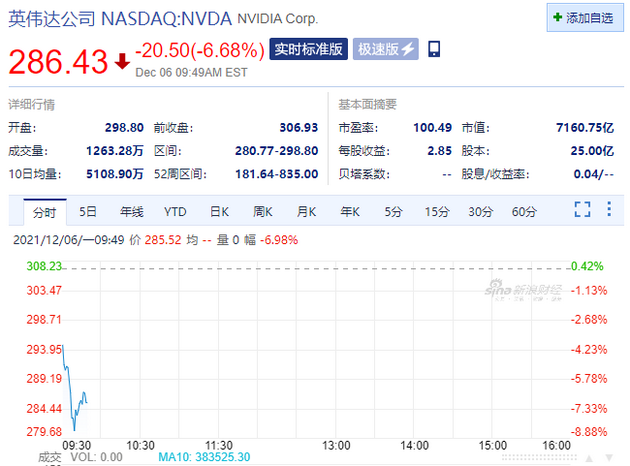The height and width of the screenshot is (466, 630).
Task: Click the stock name 英伟达公司 heading
Action: pos(52,18)
